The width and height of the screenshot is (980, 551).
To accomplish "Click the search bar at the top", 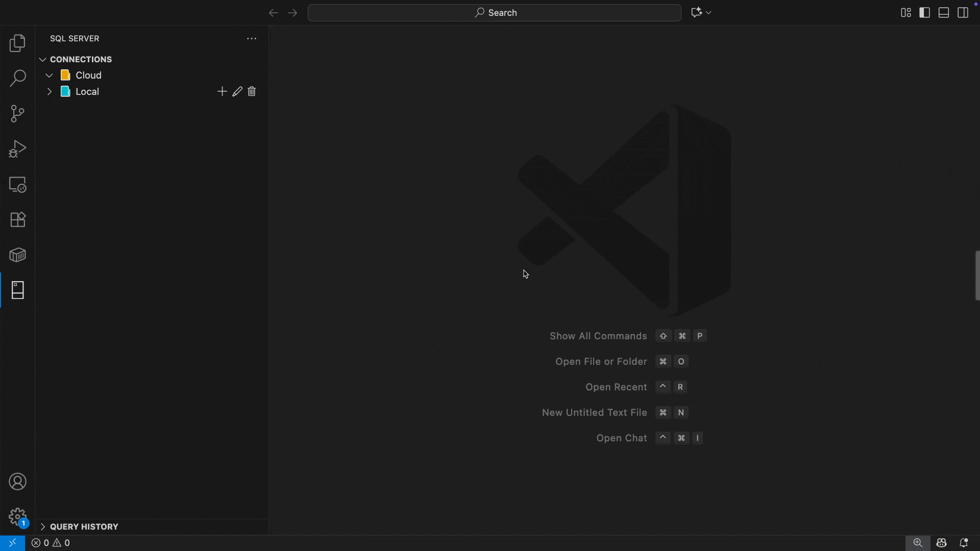I will pyautogui.click(x=494, y=13).
